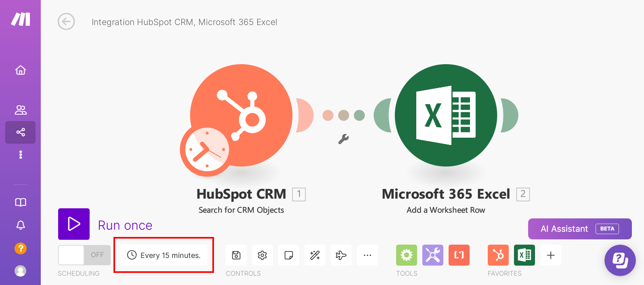Select the Excel favorite icon

[x=524, y=255]
